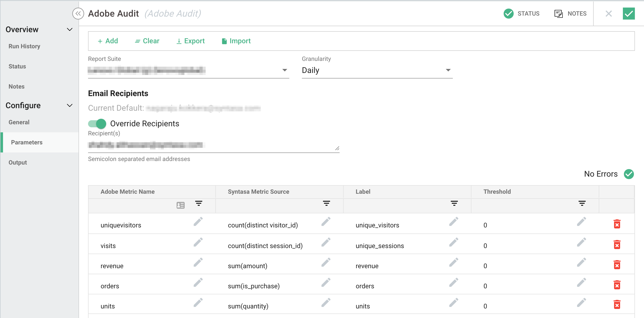Delete the units metric row
The height and width of the screenshot is (318, 644).
tap(617, 305)
